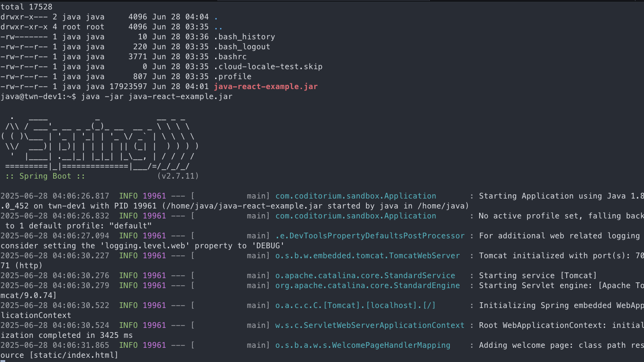
Task: Click the 'licationContext' wrapped line
Action: pyautogui.click(x=36, y=315)
